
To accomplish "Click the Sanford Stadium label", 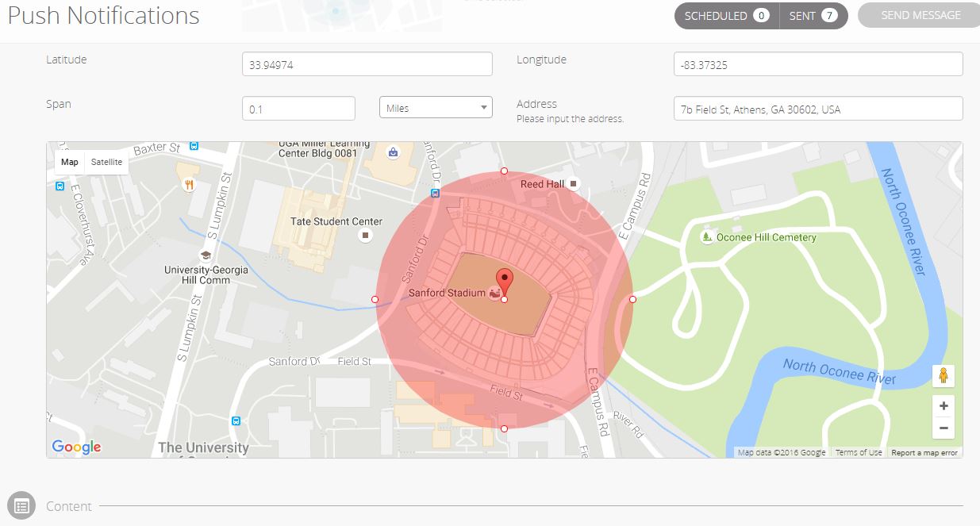I will pyautogui.click(x=447, y=294).
